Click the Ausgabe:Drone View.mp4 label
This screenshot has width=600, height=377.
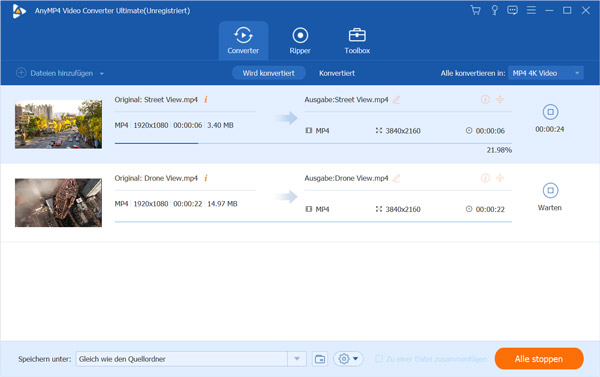[346, 178]
